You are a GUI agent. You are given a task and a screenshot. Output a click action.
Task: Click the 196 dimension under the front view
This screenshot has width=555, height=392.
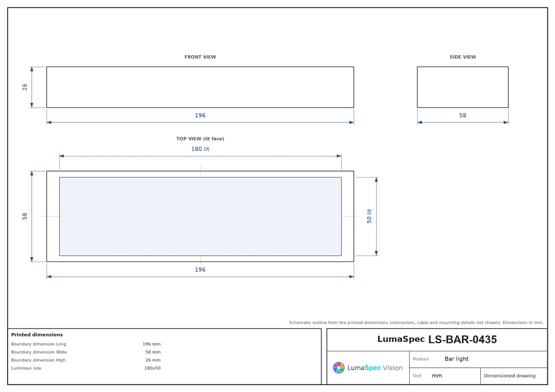click(x=200, y=115)
